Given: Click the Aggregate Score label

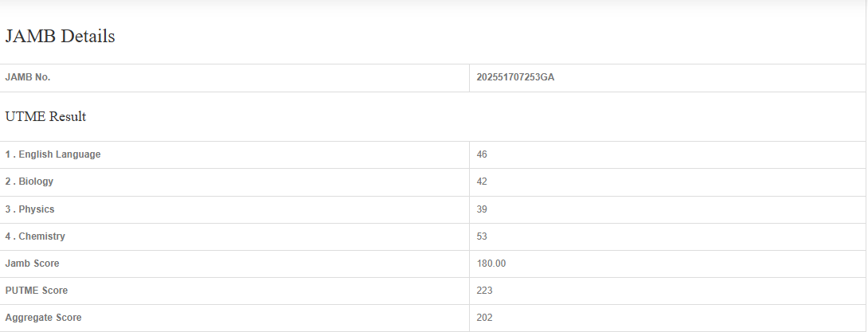Looking at the screenshot, I should pyautogui.click(x=43, y=318).
